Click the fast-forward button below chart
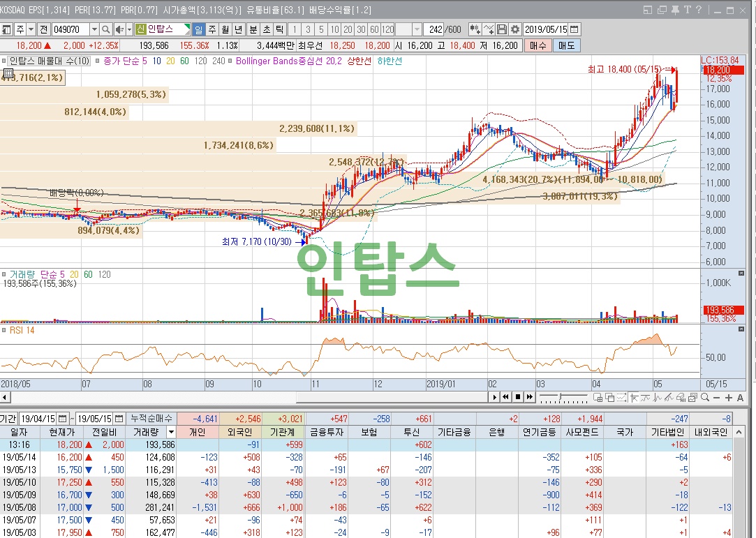756x538 pixels. [x=529, y=397]
